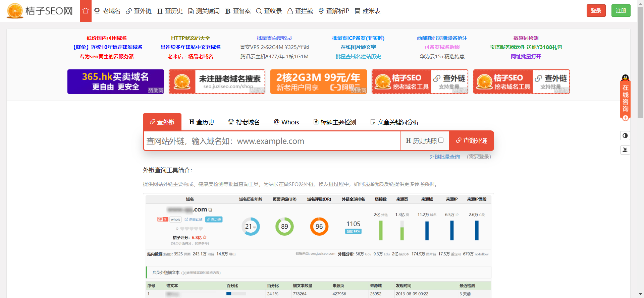Open the HTTP状态码大全 link

[191, 38]
